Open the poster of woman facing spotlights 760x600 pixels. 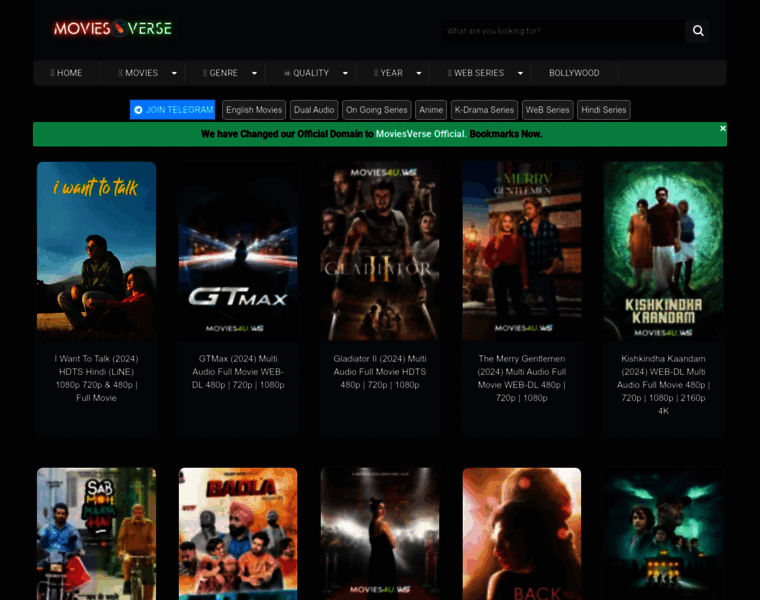coord(380,534)
